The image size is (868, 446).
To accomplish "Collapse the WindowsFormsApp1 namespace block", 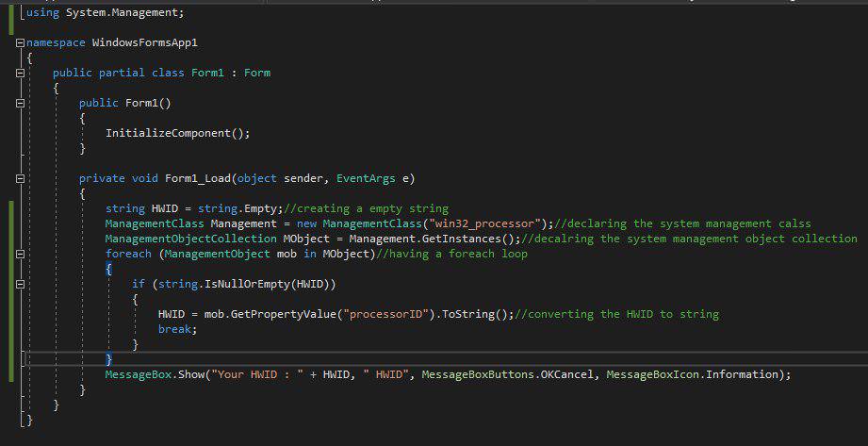I will (x=20, y=43).
